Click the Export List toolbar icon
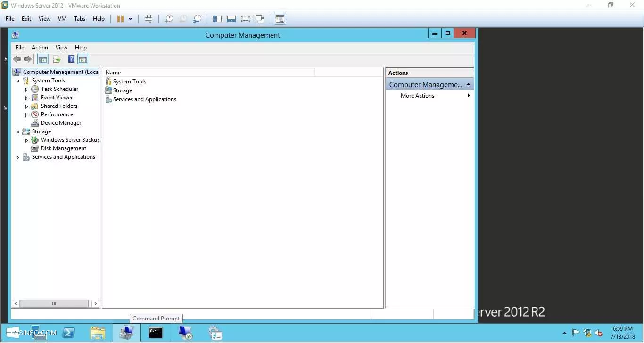 tap(57, 59)
